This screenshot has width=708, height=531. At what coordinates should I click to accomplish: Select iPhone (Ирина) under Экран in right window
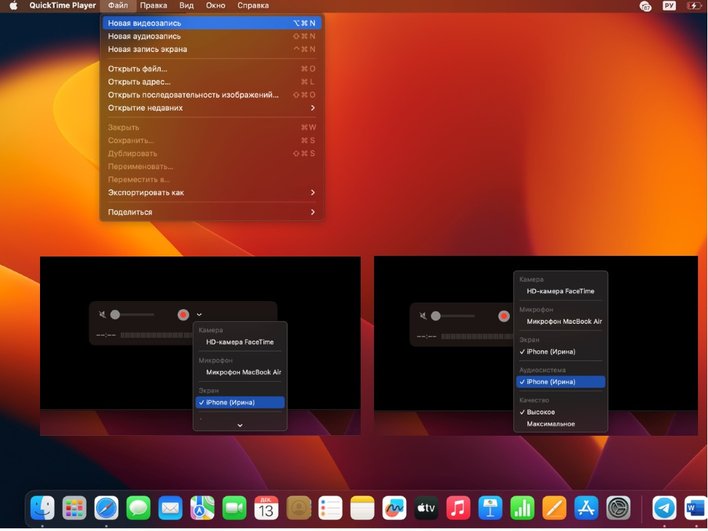pyautogui.click(x=560, y=351)
